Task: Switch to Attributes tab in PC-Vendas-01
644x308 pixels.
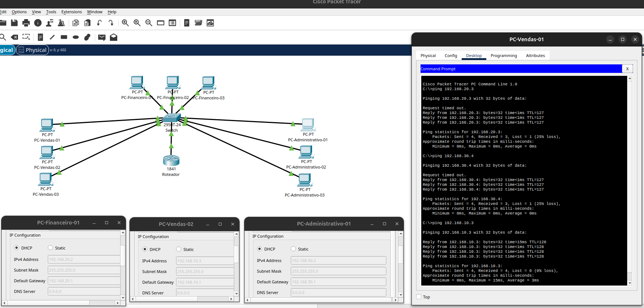Action: coord(536,56)
